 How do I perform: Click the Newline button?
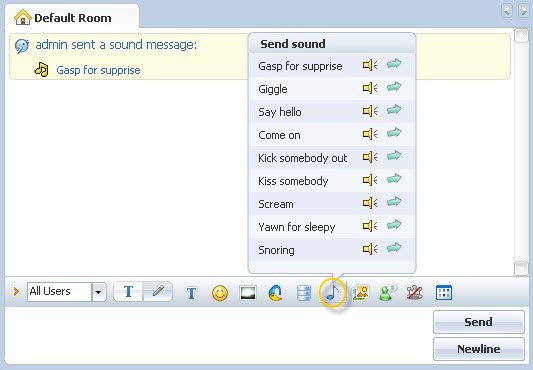(x=479, y=349)
